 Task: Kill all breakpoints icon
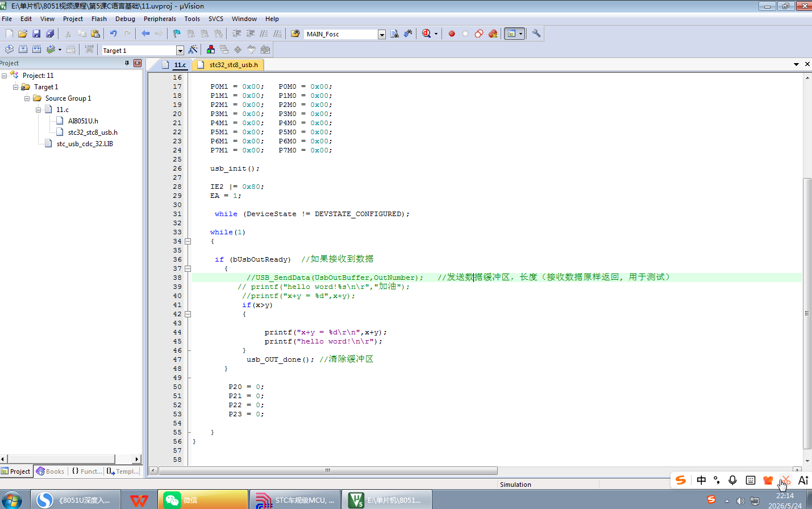[493, 34]
